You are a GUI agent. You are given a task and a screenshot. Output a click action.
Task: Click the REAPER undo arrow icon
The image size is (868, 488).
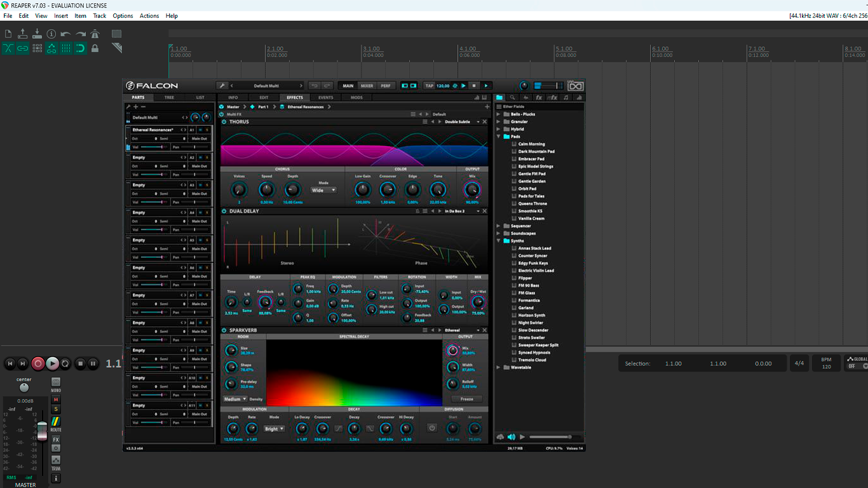point(66,34)
